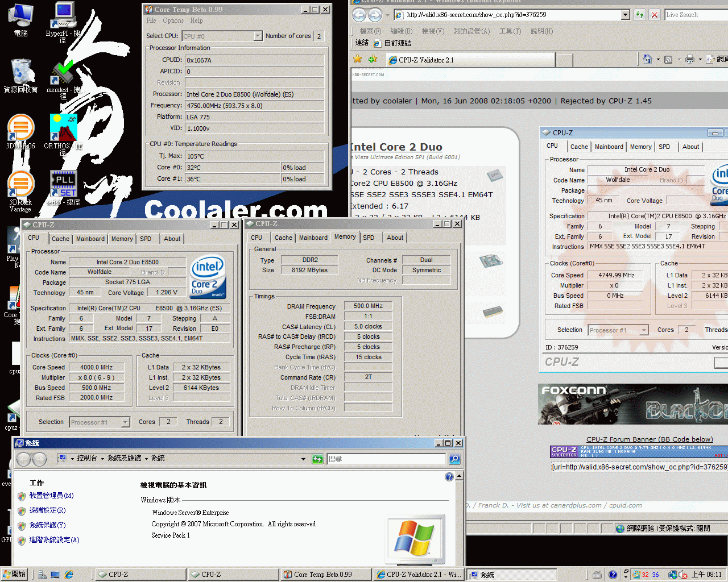Screen dimensions: 728x582
Task: Open Core Temp Select CPU dropdown
Action: click(258, 36)
